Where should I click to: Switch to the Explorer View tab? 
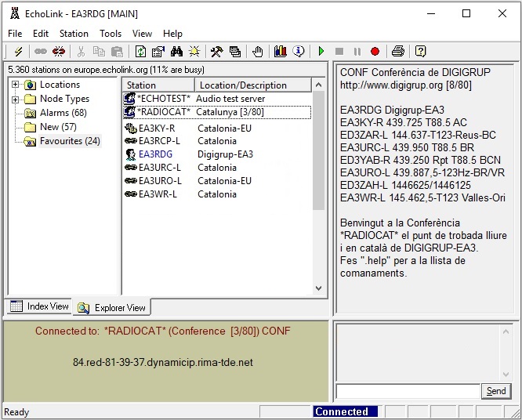click(x=111, y=307)
